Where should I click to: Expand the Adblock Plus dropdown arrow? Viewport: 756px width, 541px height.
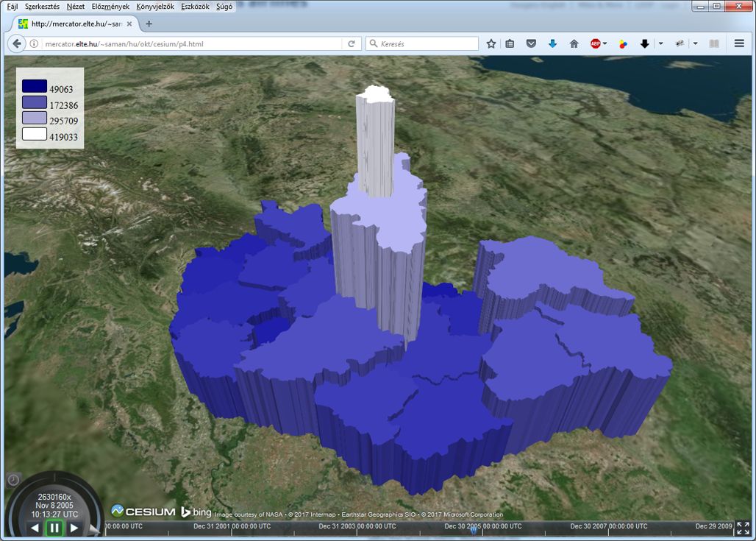[605, 43]
